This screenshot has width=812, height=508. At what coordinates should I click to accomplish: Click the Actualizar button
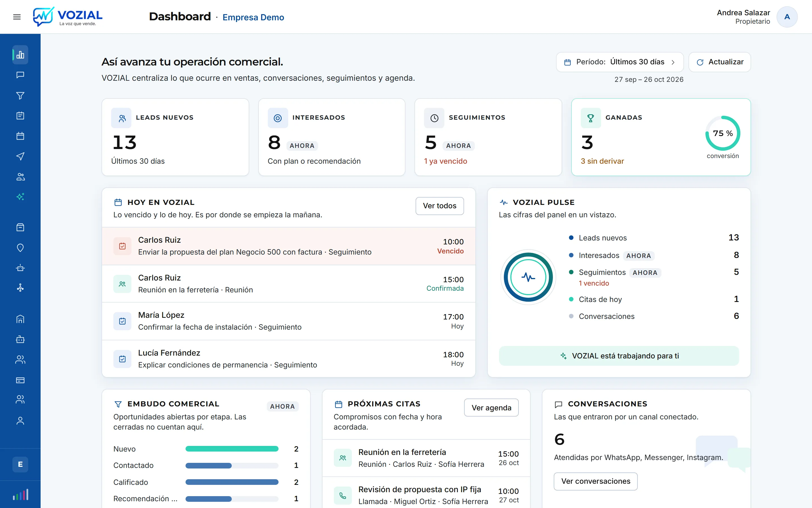720,62
